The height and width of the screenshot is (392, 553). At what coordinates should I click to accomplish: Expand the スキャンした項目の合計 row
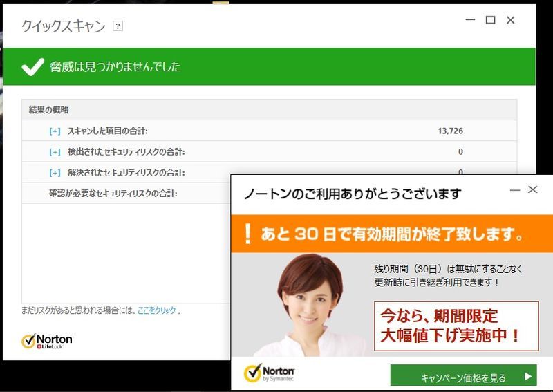click(55, 131)
